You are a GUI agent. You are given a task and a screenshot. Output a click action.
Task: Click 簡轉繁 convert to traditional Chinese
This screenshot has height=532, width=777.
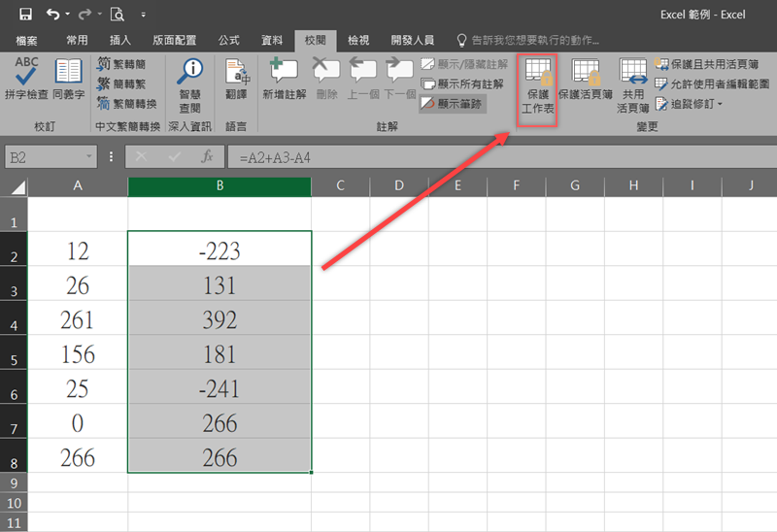point(124,83)
